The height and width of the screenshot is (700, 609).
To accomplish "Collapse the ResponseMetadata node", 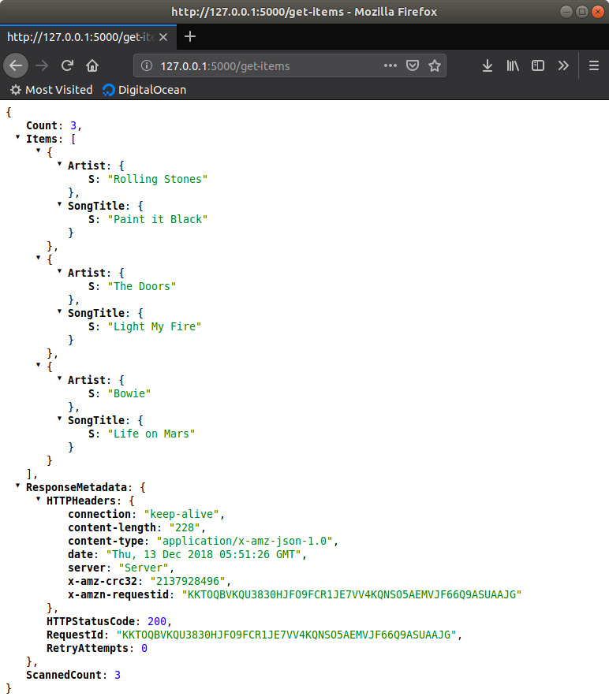I will pyautogui.click(x=18, y=486).
